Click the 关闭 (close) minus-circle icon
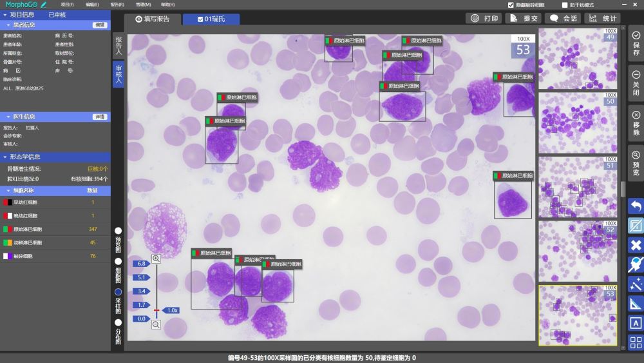This screenshot has width=644, height=363. tap(636, 75)
